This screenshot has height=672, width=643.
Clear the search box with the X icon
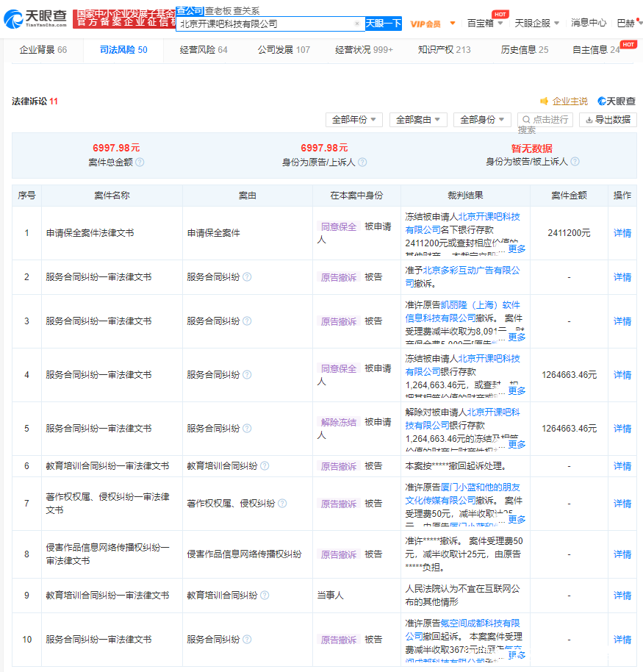point(357,24)
